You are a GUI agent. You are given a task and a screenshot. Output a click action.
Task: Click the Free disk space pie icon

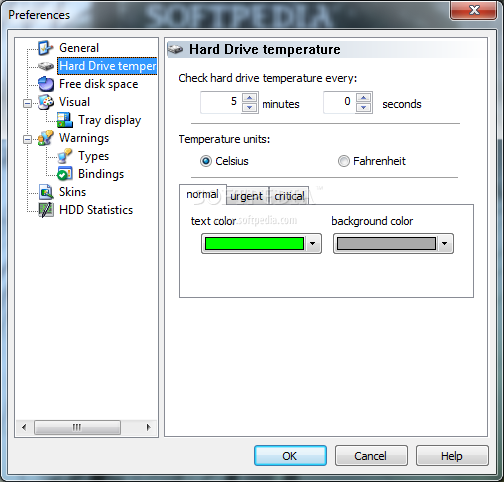click(46, 84)
